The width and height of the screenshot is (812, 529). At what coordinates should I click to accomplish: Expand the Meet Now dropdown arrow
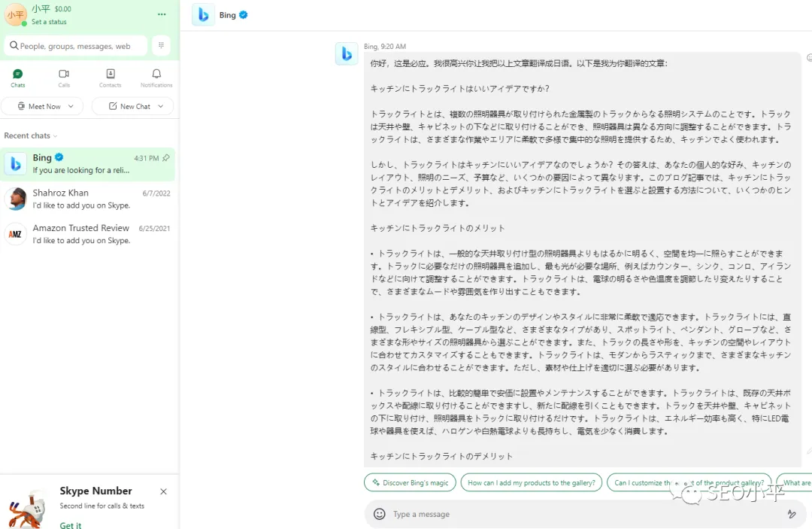click(71, 106)
